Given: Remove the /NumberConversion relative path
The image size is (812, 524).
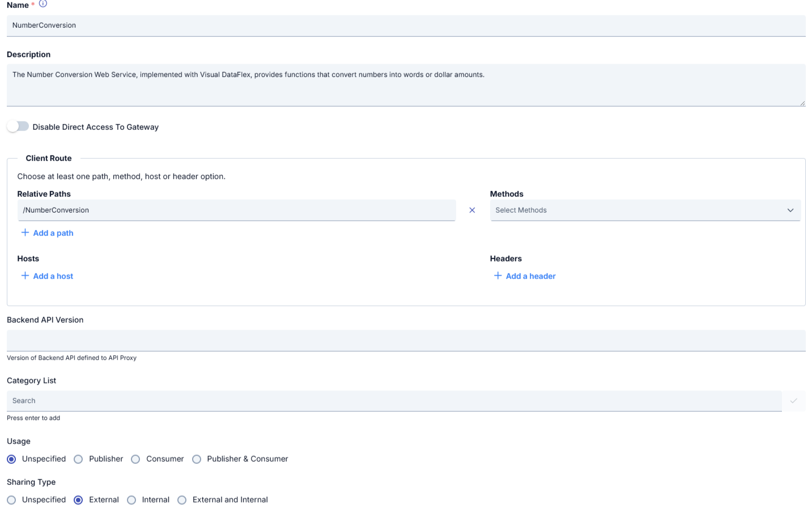Looking at the screenshot, I should coord(472,210).
